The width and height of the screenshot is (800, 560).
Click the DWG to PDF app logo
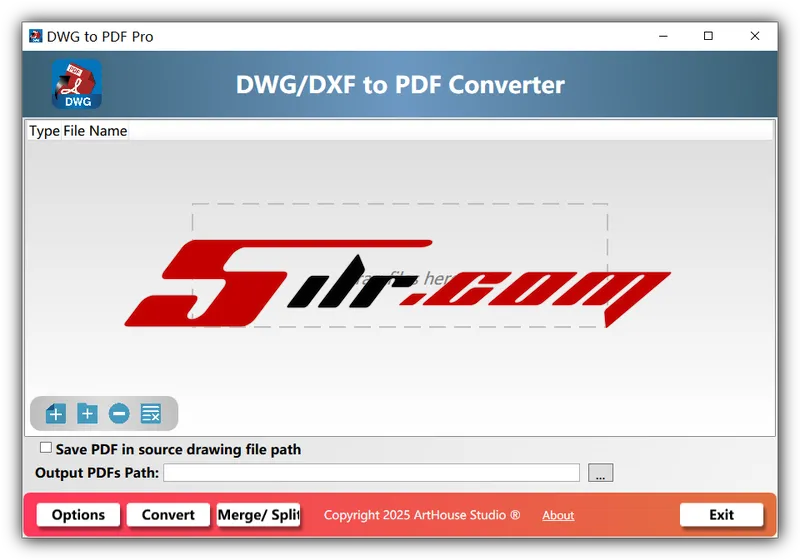pyautogui.click(x=77, y=84)
